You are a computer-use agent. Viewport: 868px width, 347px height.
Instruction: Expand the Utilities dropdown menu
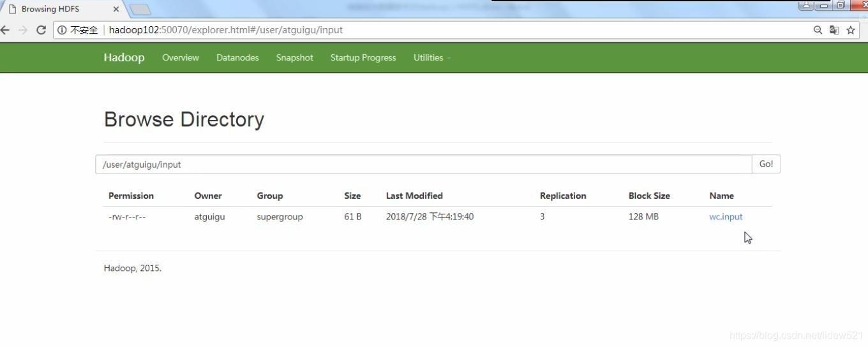432,57
